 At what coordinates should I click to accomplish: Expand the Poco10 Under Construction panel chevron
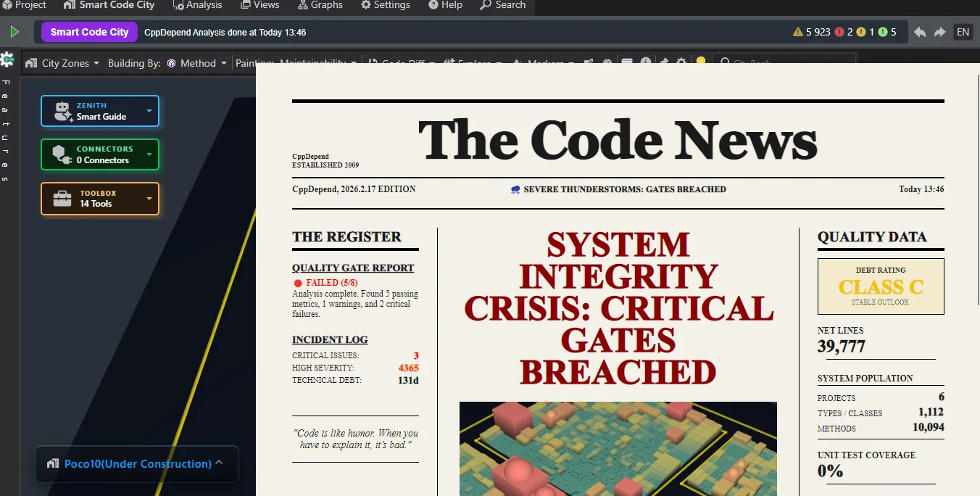click(220, 463)
